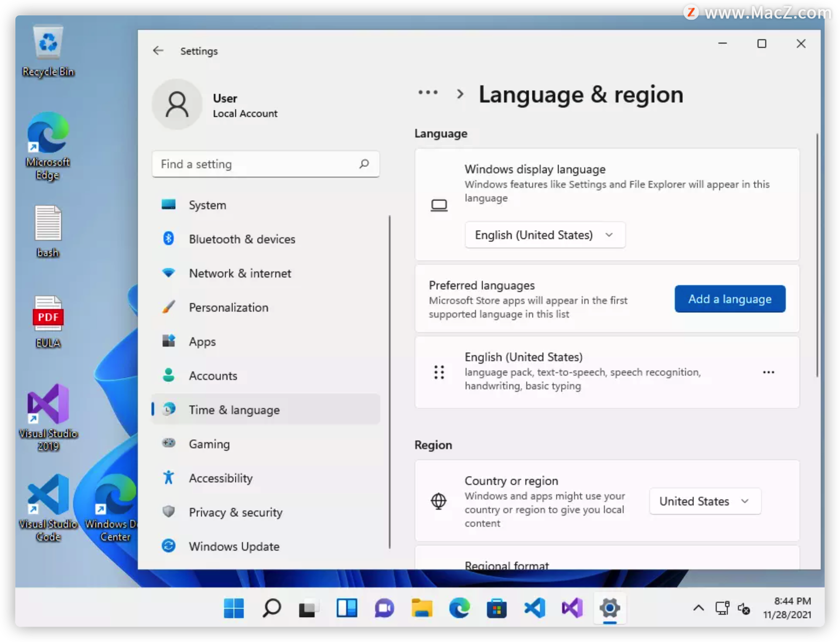The image size is (840, 642).
Task: Open Personalization settings
Action: 266,307
